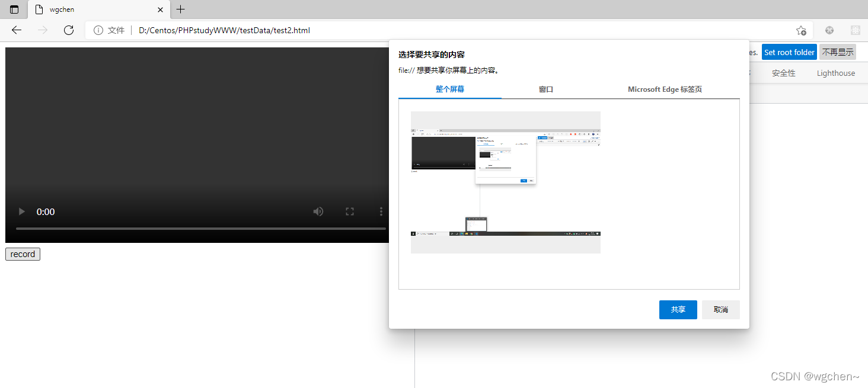Click the 取消 cancel button
This screenshot has height=388, width=868.
(721, 310)
